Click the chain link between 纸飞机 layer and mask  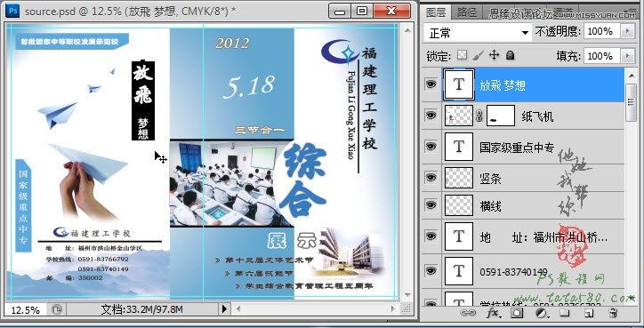tap(479, 116)
